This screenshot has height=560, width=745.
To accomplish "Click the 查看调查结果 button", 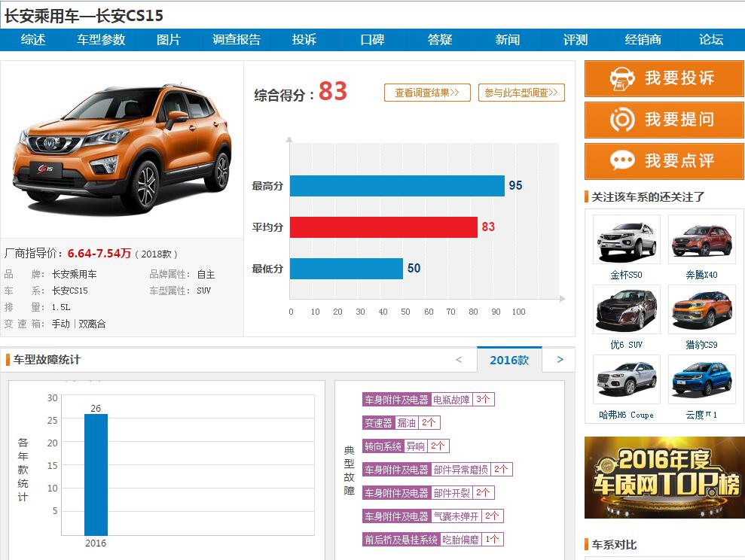I will pyautogui.click(x=427, y=93).
